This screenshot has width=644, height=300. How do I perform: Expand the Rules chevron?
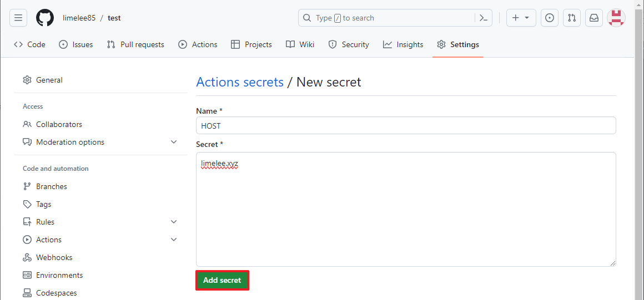(174, 222)
